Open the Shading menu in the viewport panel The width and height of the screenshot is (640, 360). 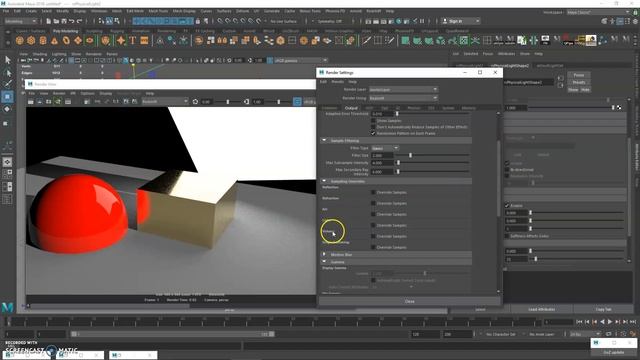(x=40, y=54)
